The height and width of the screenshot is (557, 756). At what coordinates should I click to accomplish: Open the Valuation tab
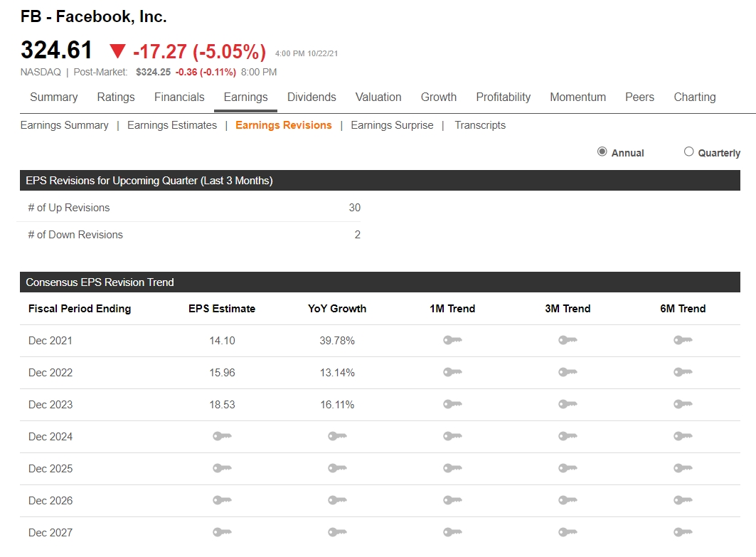tap(378, 97)
